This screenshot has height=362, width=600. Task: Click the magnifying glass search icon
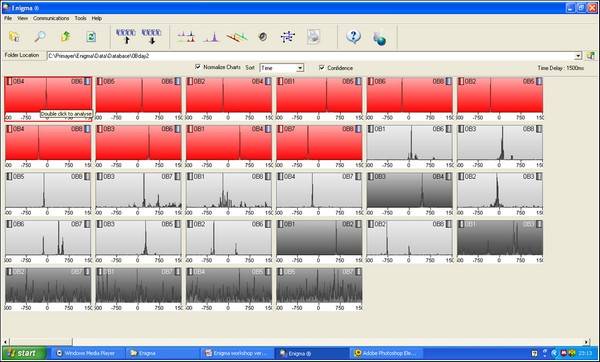pyautogui.click(x=40, y=37)
